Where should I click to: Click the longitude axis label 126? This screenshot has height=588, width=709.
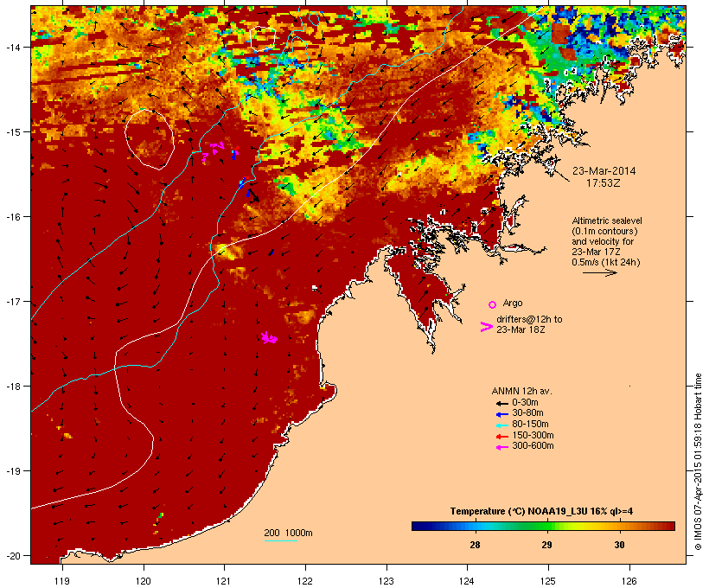coord(629,581)
